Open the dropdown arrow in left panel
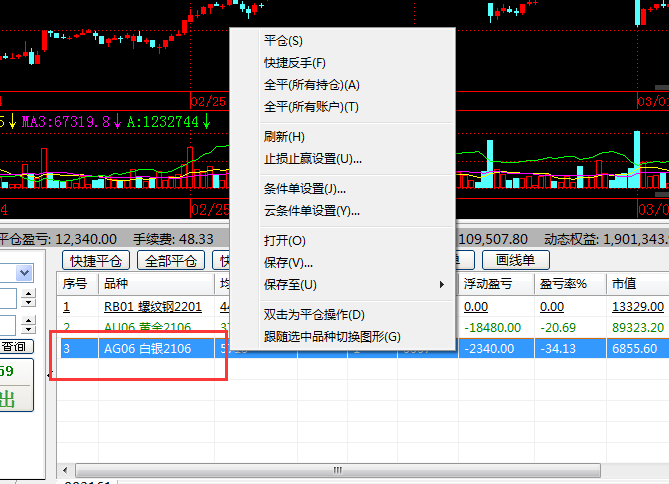The width and height of the screenshot is (669, 484). 25,273
